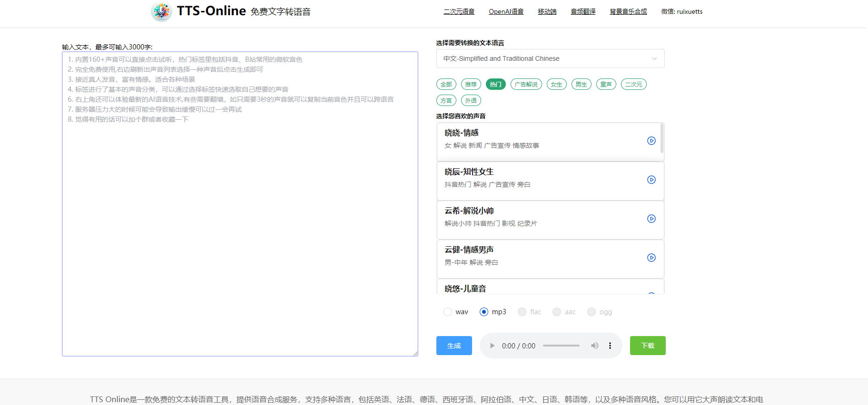
Task: Play preview for 云希-解说小帅 voice
Action: coord(651,219)
